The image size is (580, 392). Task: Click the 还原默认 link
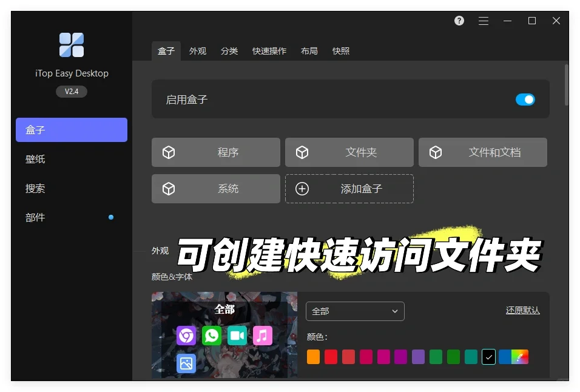pos(522,309)
